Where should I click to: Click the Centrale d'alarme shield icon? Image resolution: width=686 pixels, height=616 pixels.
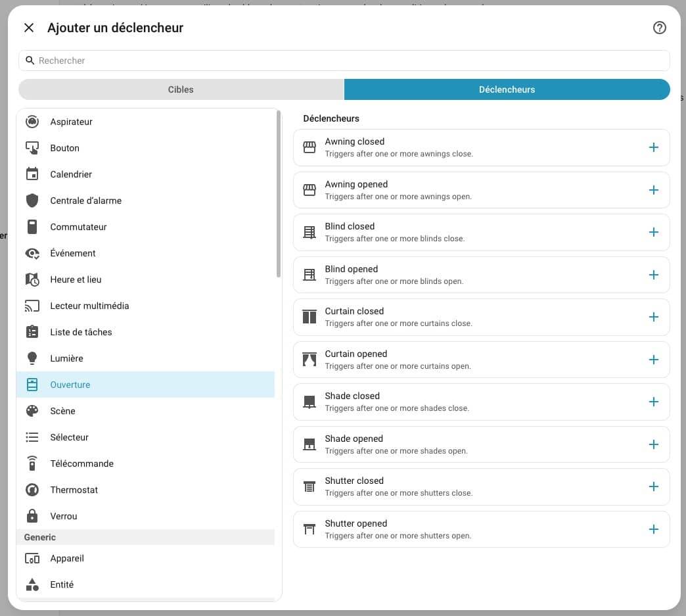(32, 201)
